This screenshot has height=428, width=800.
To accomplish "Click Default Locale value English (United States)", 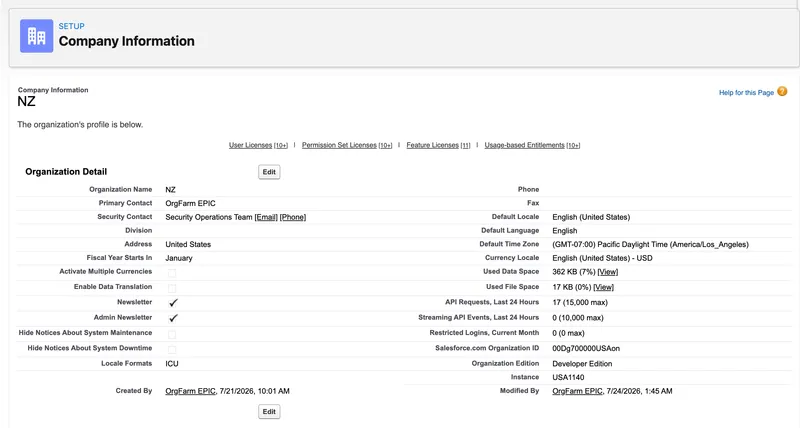I will pos(591,217).
